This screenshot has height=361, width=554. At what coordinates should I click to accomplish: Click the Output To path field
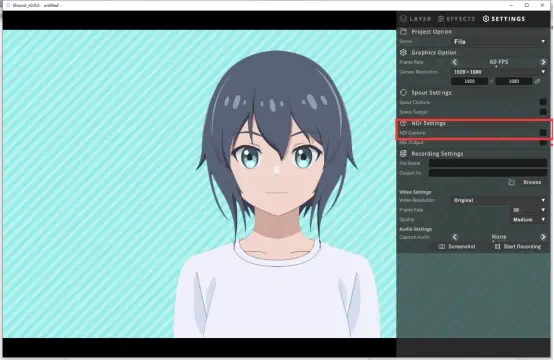488,173
